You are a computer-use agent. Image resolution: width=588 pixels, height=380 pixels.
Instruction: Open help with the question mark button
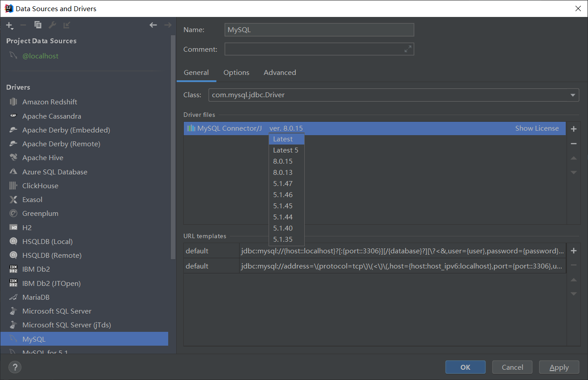coord(15,368)
